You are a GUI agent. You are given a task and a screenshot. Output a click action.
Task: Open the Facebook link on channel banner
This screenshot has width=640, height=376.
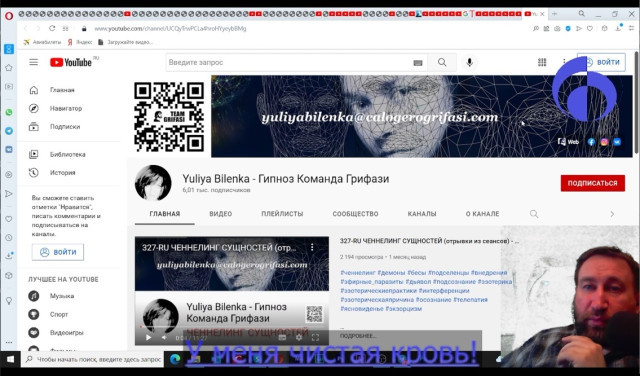point(591,142)
